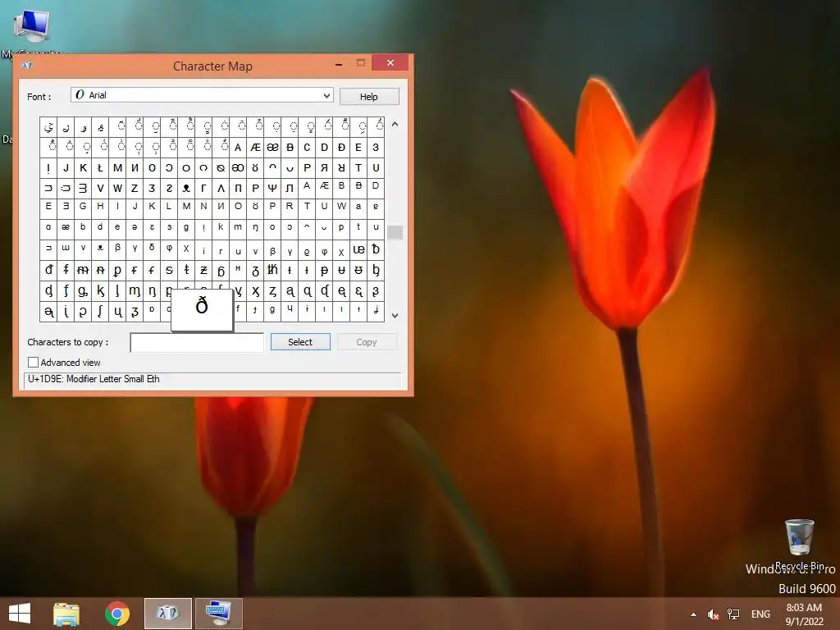This screenshot has height=630, width=840.
Task: Click the character grid scroll down arrow
Action: [x=395, y=316]
